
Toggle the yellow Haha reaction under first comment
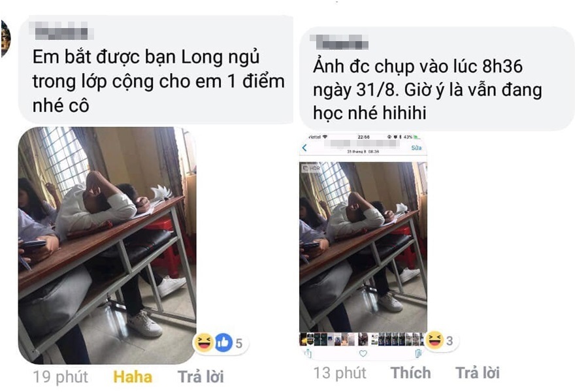pyautogui.click(x=133, y=377)
